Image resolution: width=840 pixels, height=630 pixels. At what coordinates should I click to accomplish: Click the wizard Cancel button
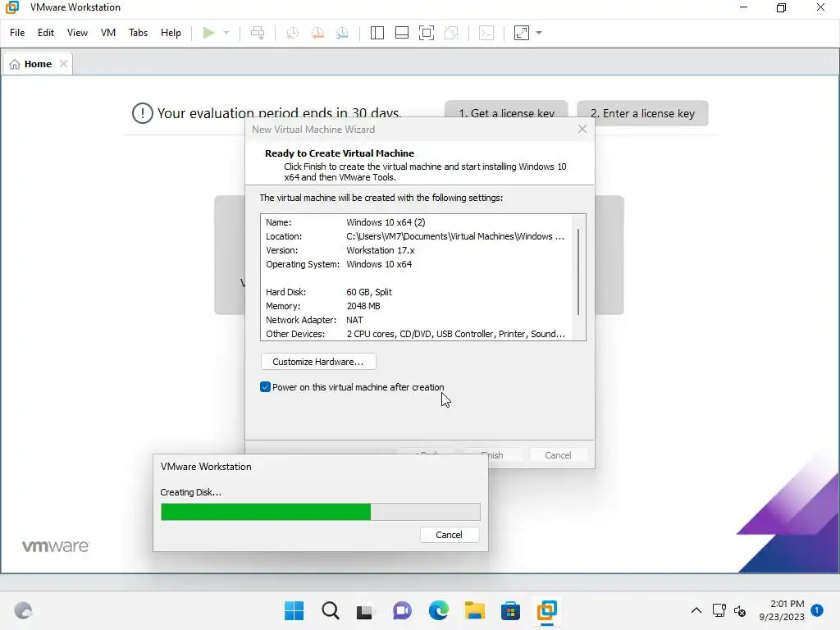[558, 455]
